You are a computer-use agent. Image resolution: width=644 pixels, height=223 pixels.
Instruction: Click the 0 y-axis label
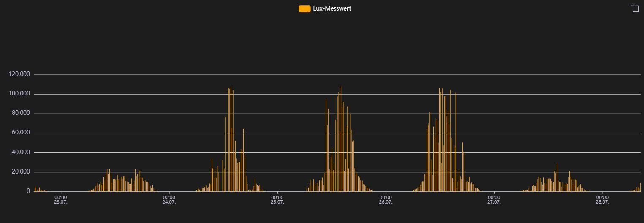(x=28, y=191)
